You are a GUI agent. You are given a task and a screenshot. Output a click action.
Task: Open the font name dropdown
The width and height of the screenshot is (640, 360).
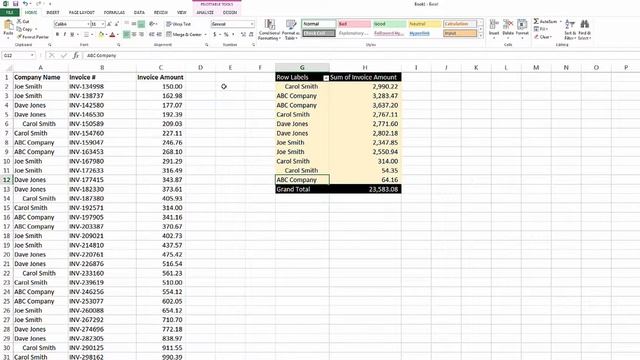(88, 24)
